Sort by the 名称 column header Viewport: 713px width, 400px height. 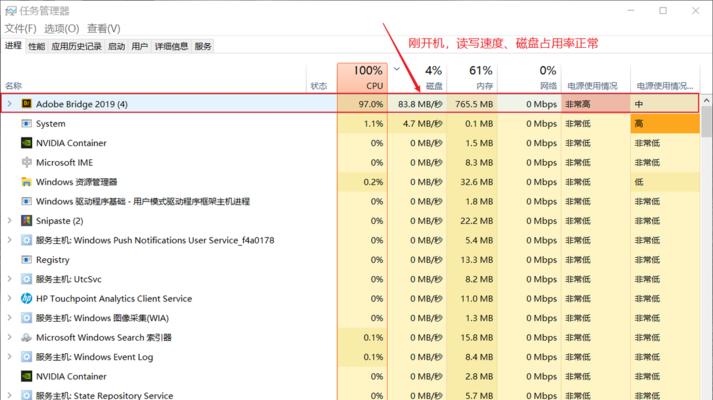[154, 78]
